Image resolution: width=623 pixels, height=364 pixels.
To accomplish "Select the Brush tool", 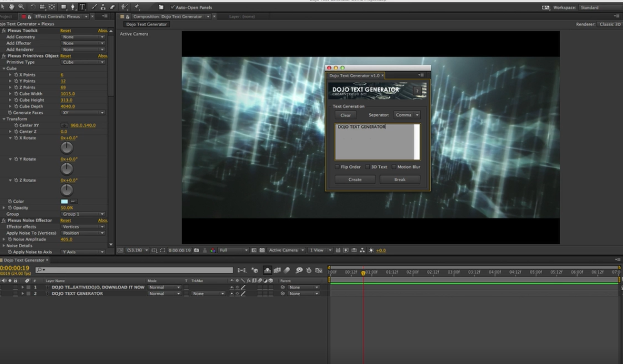I will point(94,7).
